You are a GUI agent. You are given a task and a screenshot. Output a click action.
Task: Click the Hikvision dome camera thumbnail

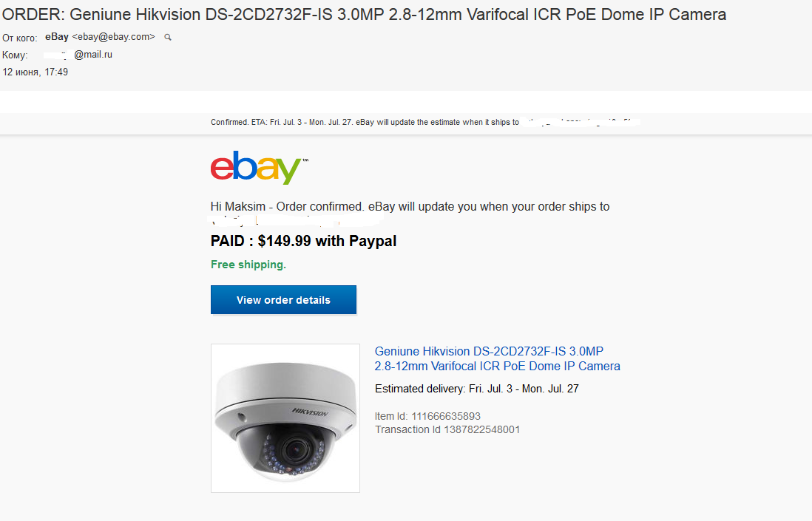(285, 418)
